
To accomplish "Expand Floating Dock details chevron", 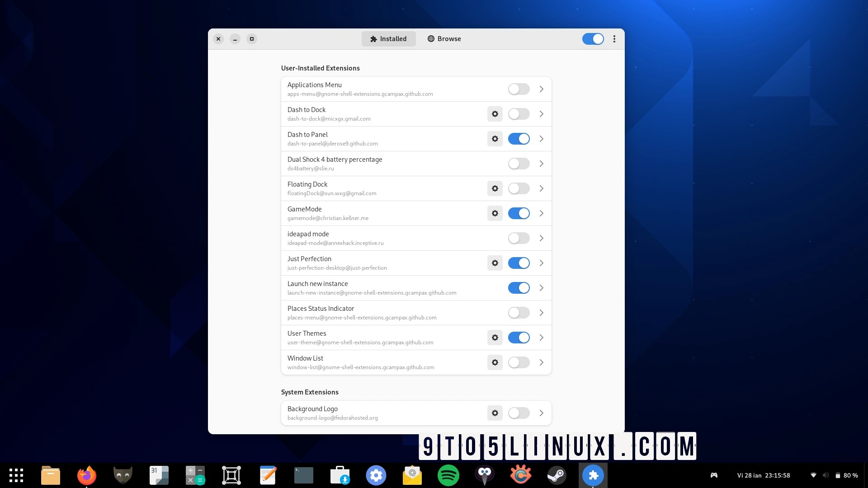I will (x=541, y=188).
